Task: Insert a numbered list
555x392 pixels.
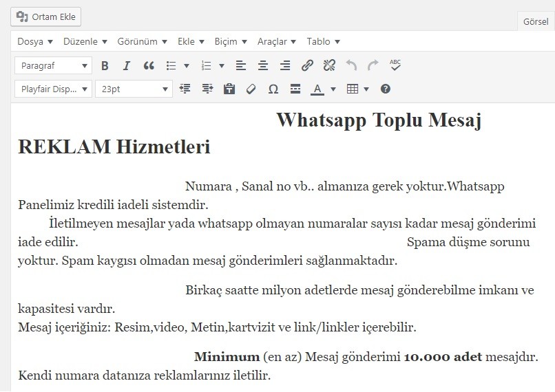Action: [x=206, y=65]
